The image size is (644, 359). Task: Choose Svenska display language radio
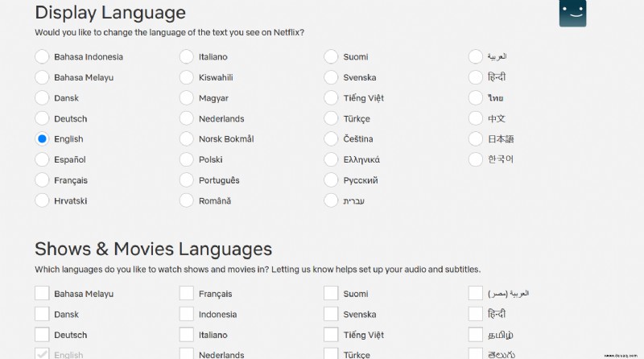click(331, 77)
